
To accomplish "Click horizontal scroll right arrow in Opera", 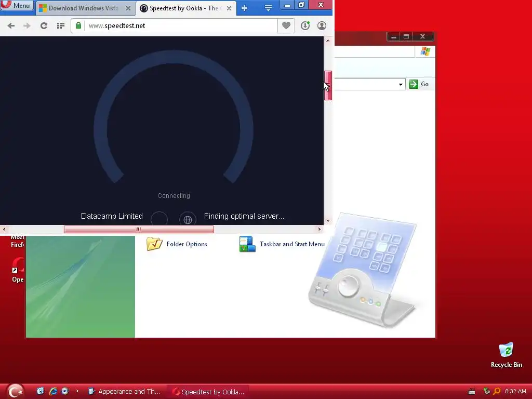I will pyautogui.click(x=320, y=229).
